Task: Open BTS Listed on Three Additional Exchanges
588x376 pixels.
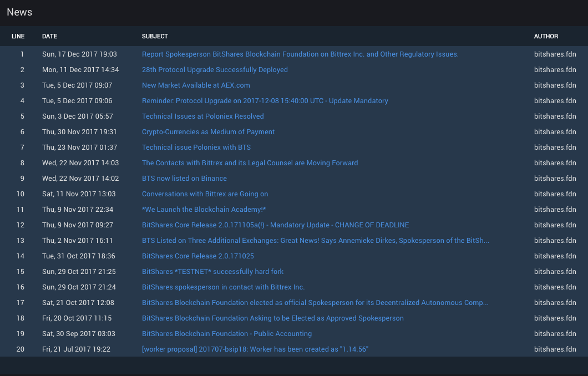Action: click(316, 241)
